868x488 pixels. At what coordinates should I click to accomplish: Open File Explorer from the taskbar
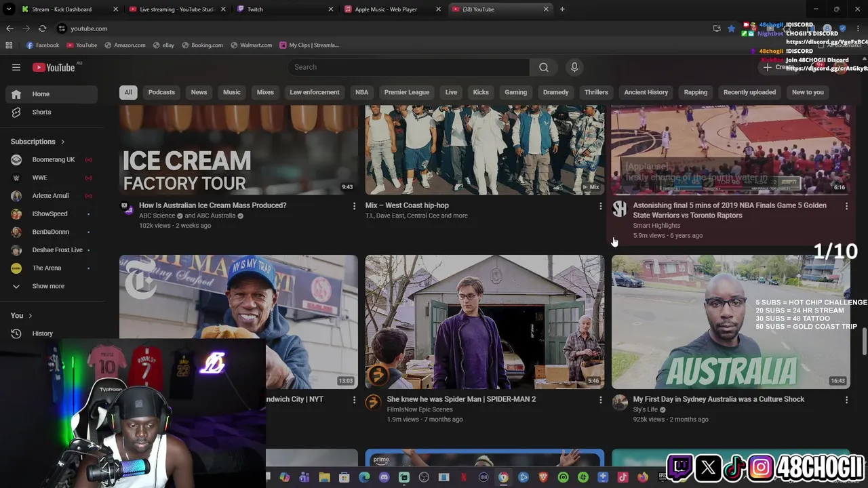[324, 478]
